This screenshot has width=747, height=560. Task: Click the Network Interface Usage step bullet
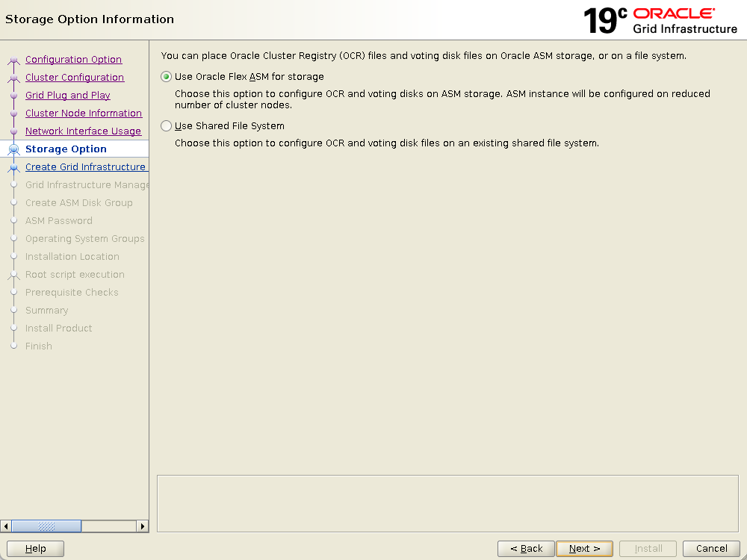(x=13, y=131)
